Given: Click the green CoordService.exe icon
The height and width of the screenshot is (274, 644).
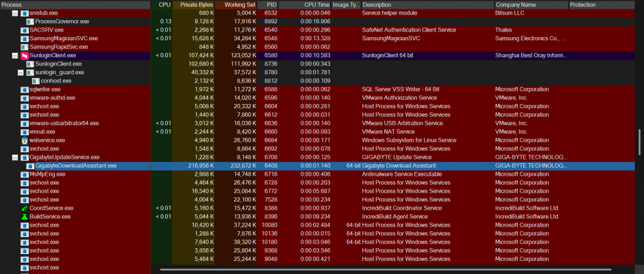Looking at the screenshot, I should 25,208.
